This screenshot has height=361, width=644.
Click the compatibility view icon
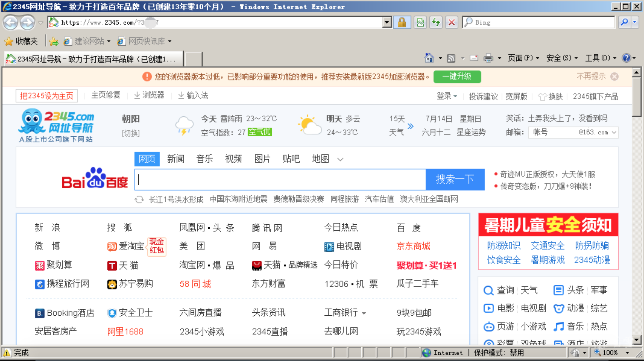click(420, 22)
